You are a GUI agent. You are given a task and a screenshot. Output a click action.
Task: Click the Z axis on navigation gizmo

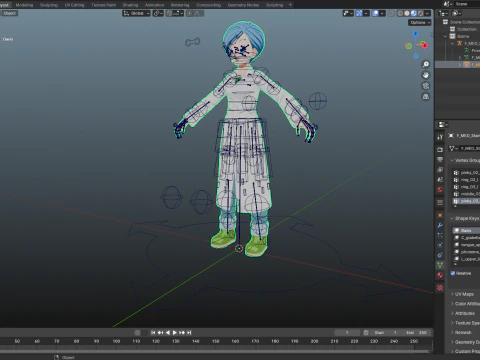pyautogui.click(x=415, y=34)
